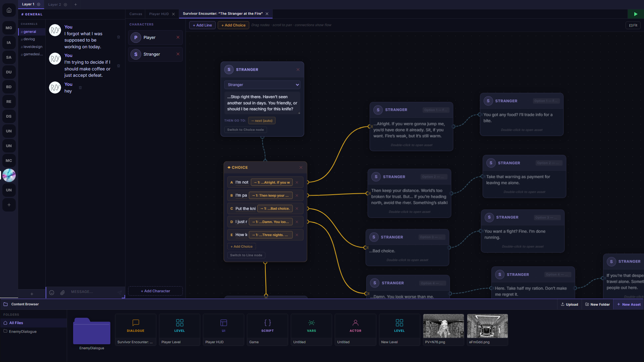Click Switch to Choice node
The image size is (644, 362).
(246, 130)
